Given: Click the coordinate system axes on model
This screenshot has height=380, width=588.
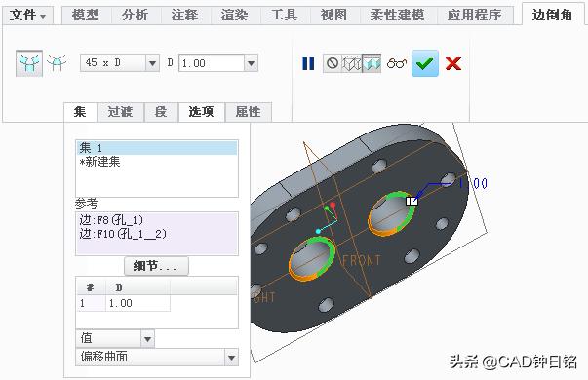Looking at the screenshot, I should (x=328, y=217).
